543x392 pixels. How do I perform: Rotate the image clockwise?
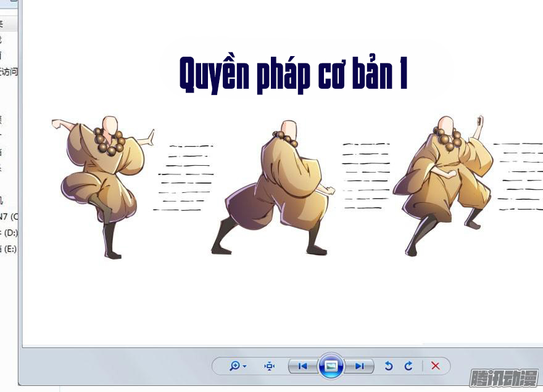pos(408,365)
